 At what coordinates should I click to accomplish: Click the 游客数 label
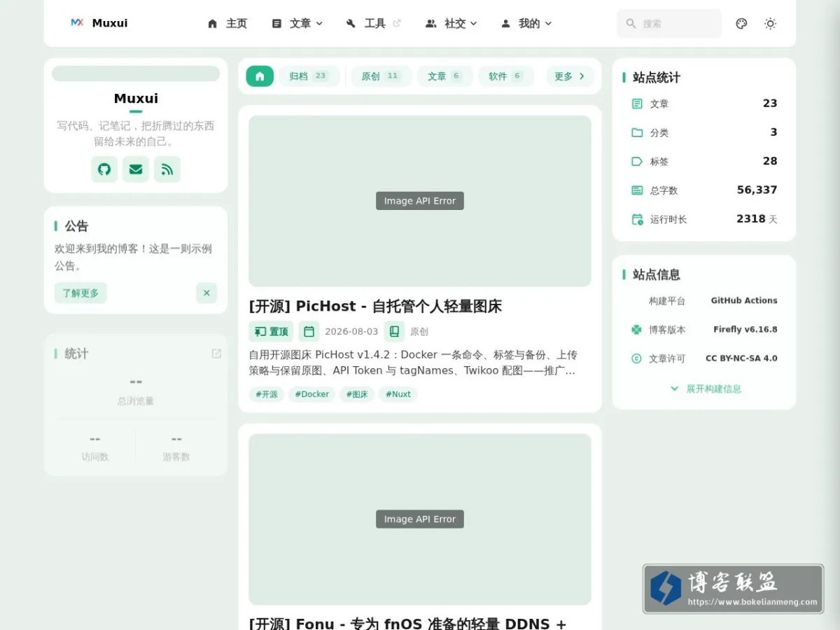(176, 456)
